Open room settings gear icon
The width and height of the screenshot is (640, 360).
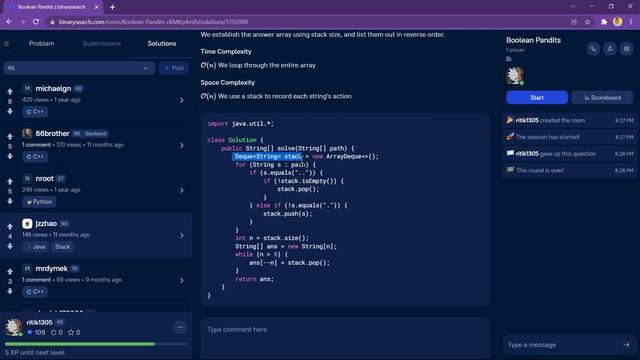pyautogui.click(x=627, y=49)
